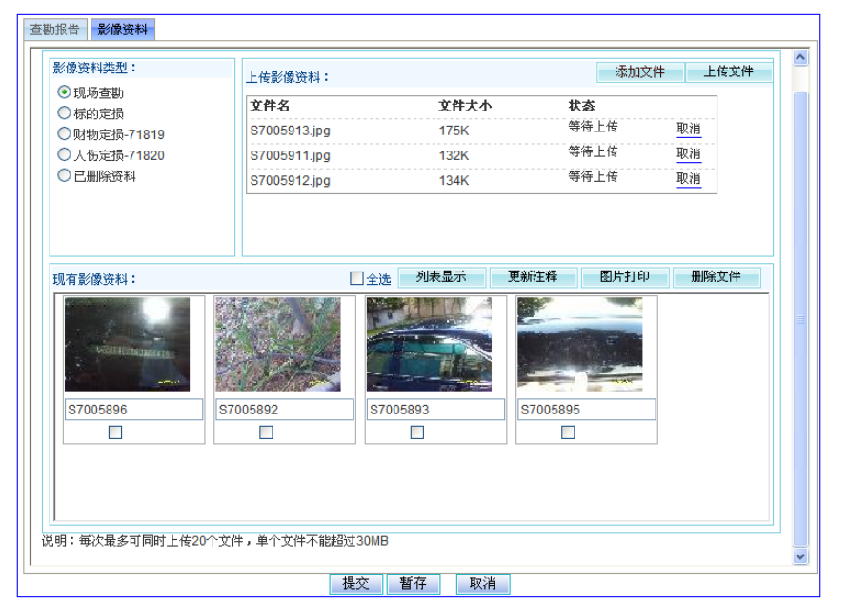This screenshot has height=605, width=868.
Task: Switch to the 查勘报告 tab
Action: point(55,30)
